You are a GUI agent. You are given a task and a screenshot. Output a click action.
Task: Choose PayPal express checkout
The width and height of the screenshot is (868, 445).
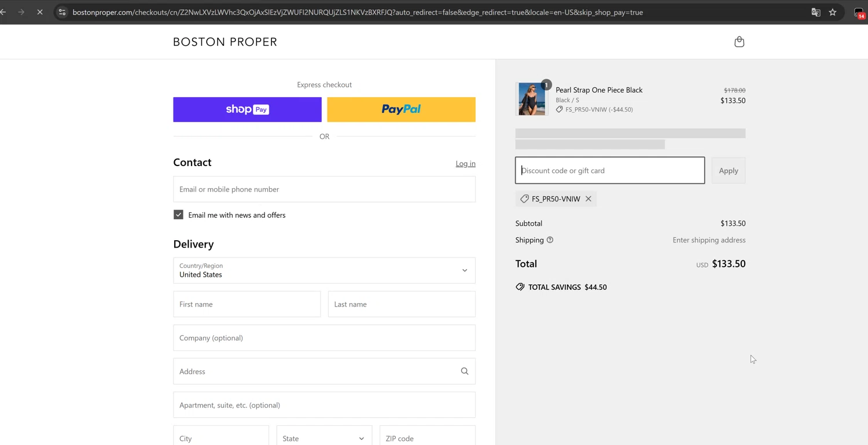coord(401,109)
